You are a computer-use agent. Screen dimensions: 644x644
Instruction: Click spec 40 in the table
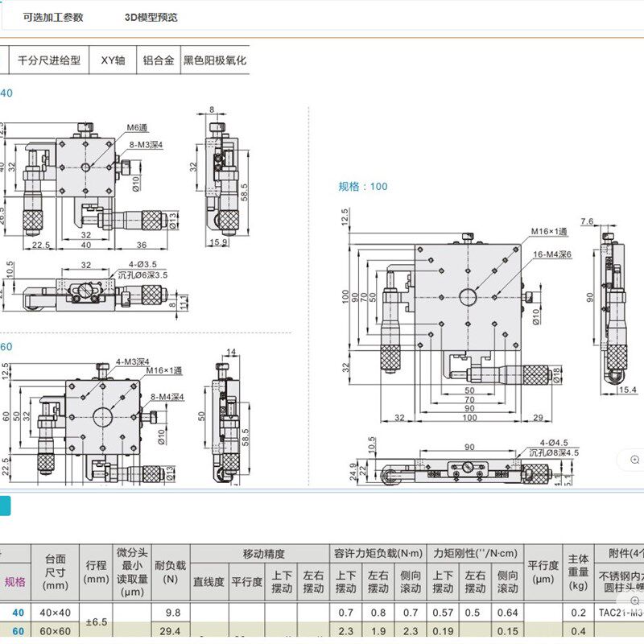point(18,613)
